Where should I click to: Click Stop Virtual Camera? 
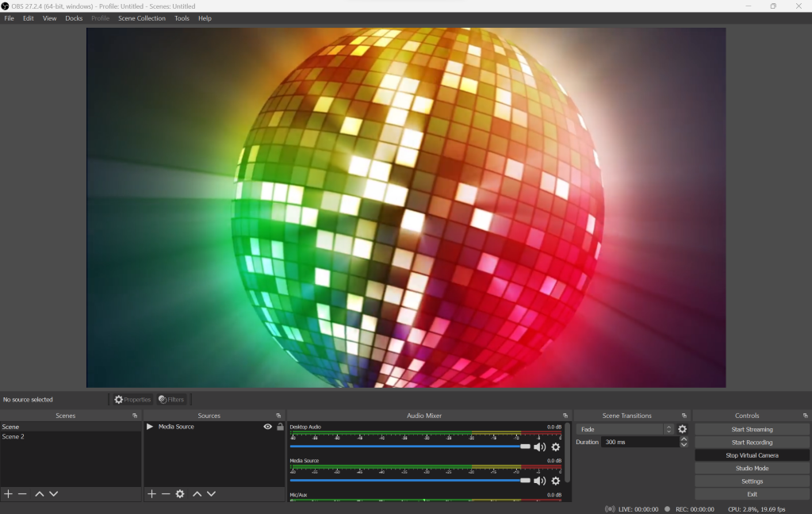pyautogui.click(x=752, y=455)
